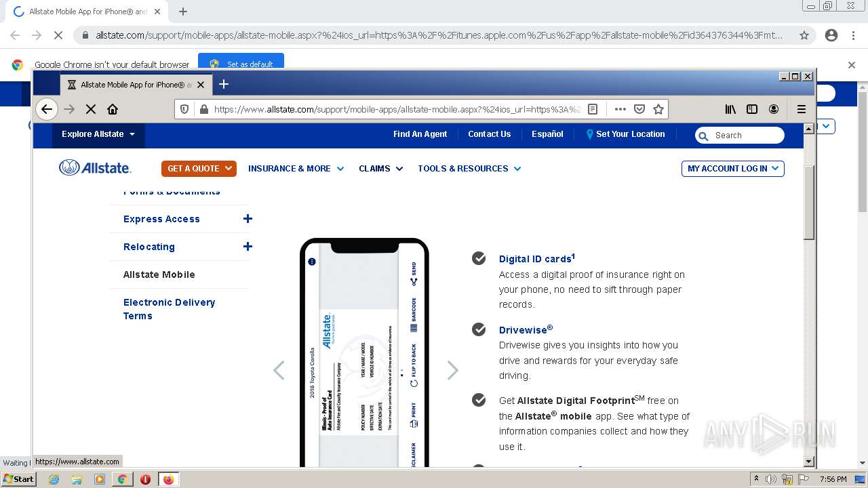This screenshot has height=488, width=868.
Task: Expand INSURANCE & MORE menu
Action: [x=296, y=169]
